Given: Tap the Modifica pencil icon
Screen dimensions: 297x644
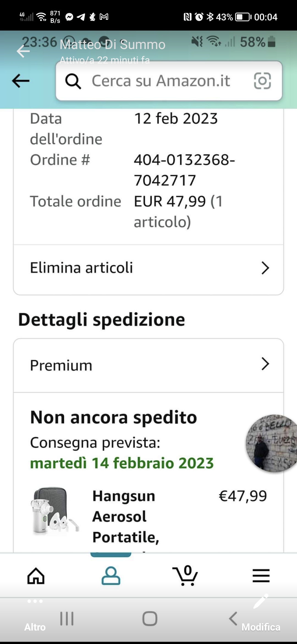Looking at the screenshot, I should tap(261, 602).
